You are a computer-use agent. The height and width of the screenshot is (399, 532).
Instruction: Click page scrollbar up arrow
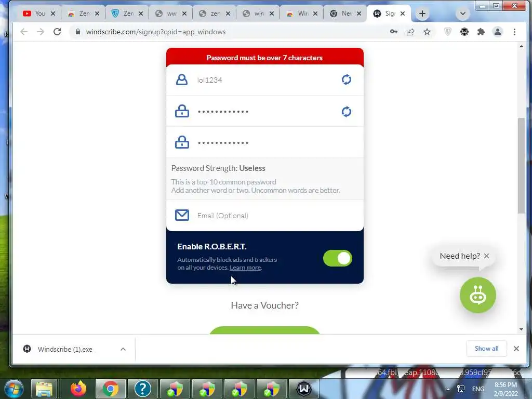[x=521, y=46]
